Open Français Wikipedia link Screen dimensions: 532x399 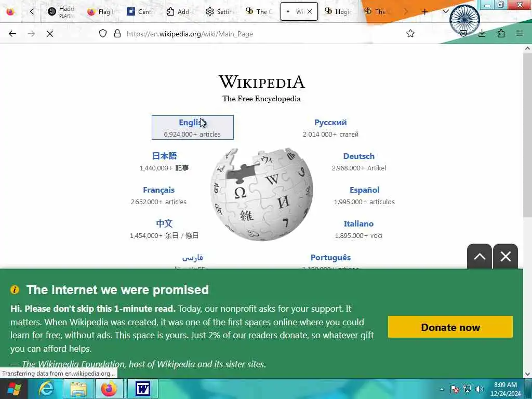click(158, 190)
